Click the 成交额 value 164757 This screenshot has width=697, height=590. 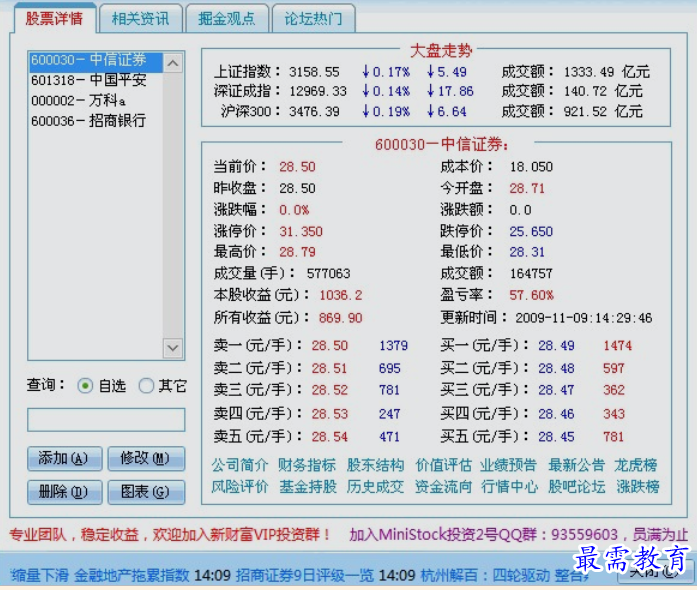click(531, 273)
